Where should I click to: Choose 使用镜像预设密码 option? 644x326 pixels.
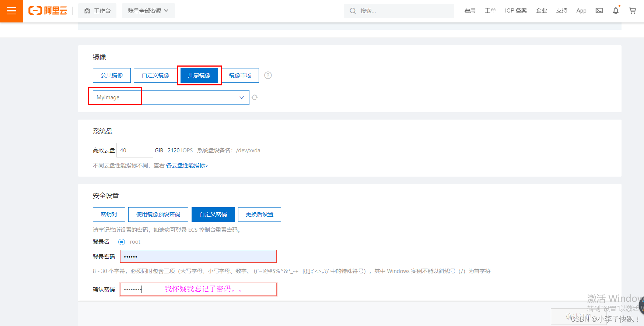[x=158, y=215]
